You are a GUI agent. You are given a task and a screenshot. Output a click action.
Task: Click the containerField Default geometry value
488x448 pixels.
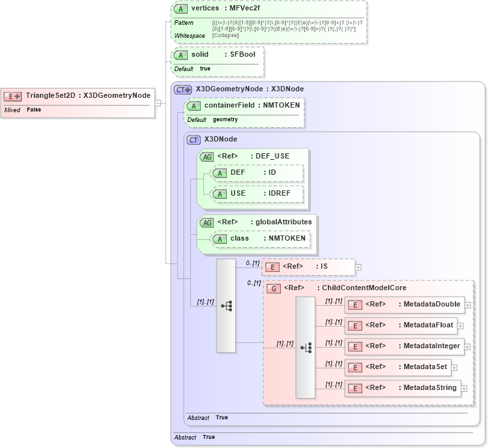click(225, 119)
